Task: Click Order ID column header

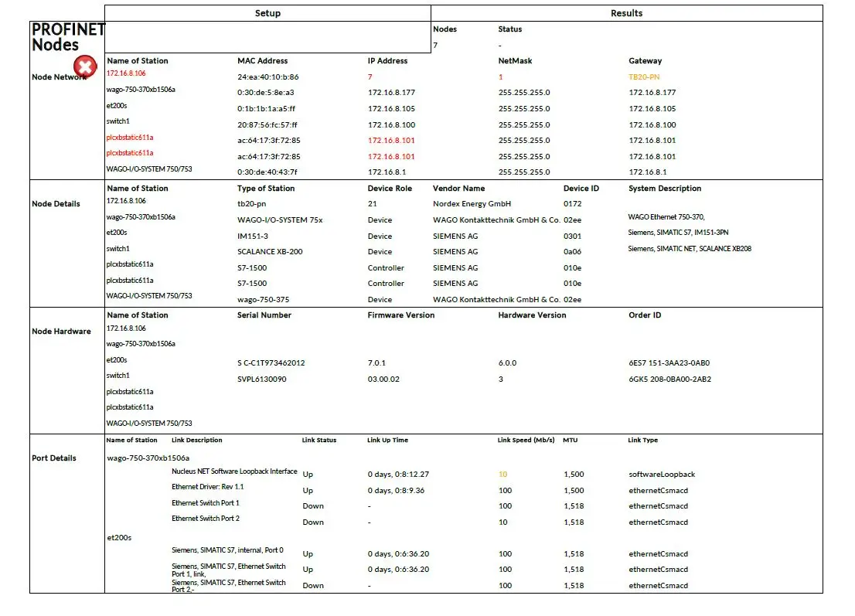Action: (645, 315)
